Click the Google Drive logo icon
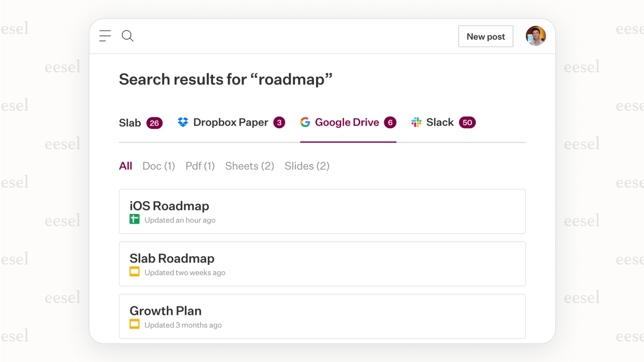The image size is (644, 362). tap(305, 122)
